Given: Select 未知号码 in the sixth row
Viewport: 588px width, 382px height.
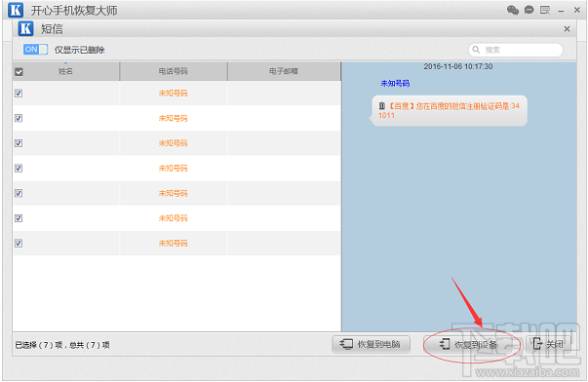Looking at the screenshot, I should coord(173,218).
